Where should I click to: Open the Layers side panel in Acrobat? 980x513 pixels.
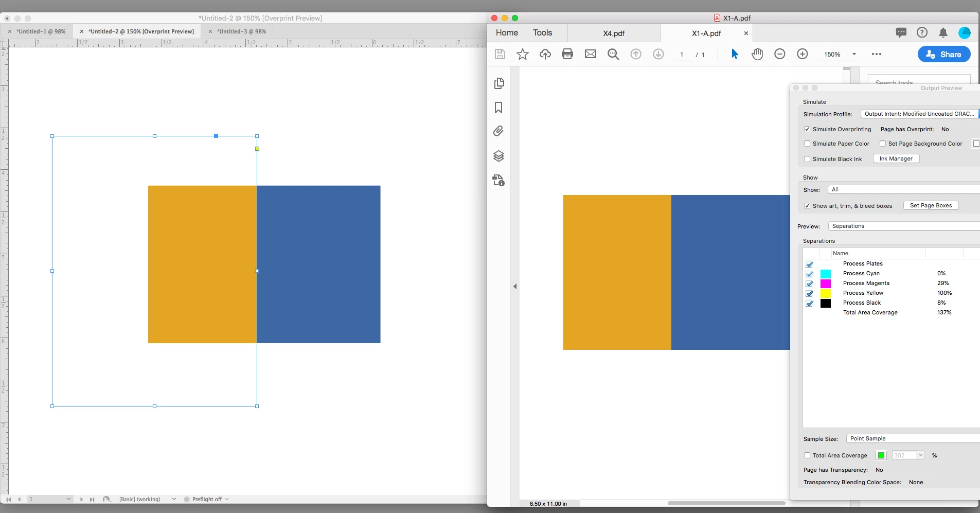[x=498, y=156]
